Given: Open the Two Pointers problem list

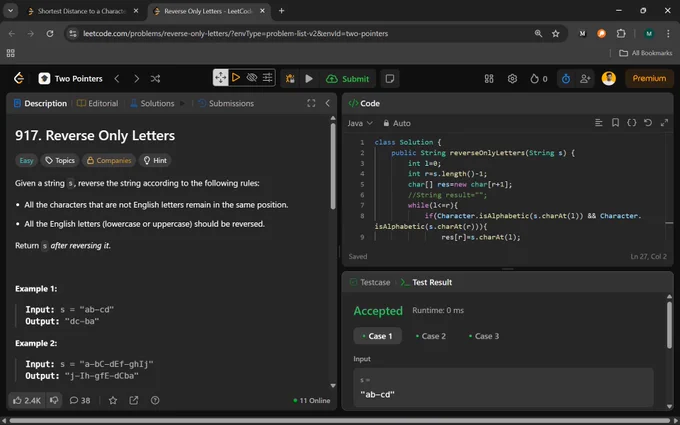Looking at the screenshot, I should tap(71, 78).
